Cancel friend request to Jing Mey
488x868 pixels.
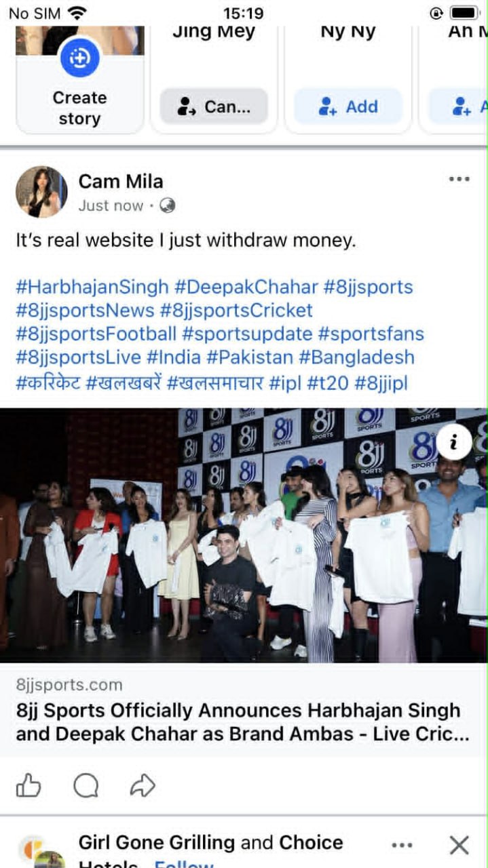[x=214, y=106]
